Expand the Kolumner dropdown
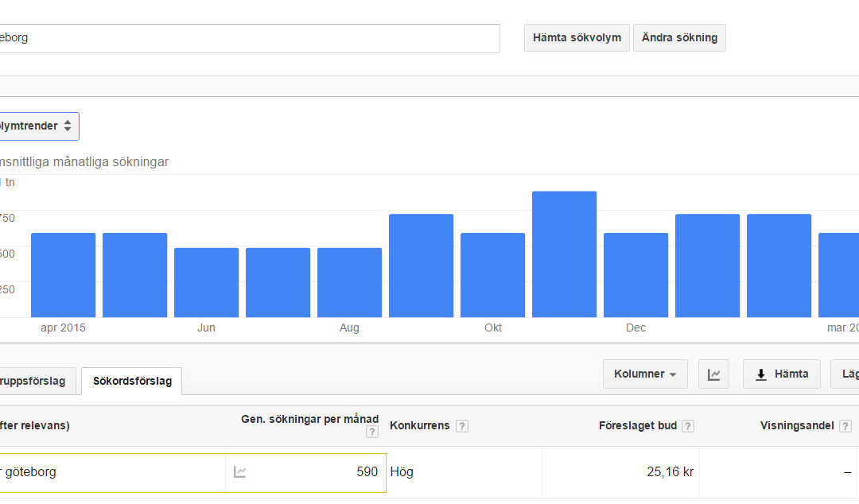This screenshot has width=859, height=504. pos(645,374)
